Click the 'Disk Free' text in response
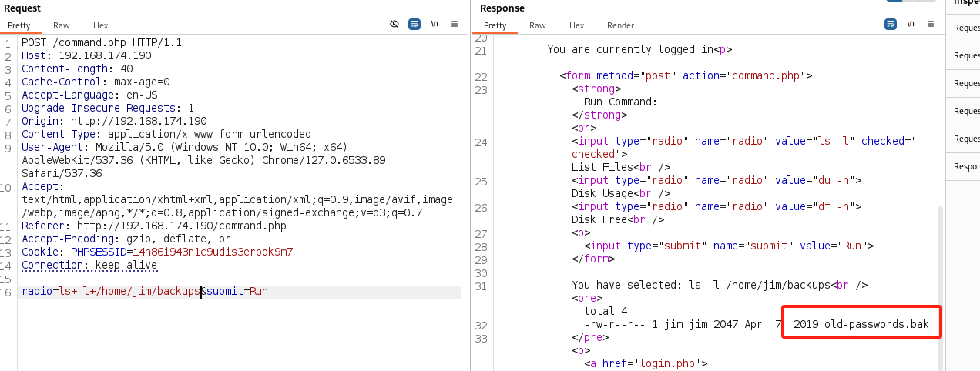 (599, 219)
